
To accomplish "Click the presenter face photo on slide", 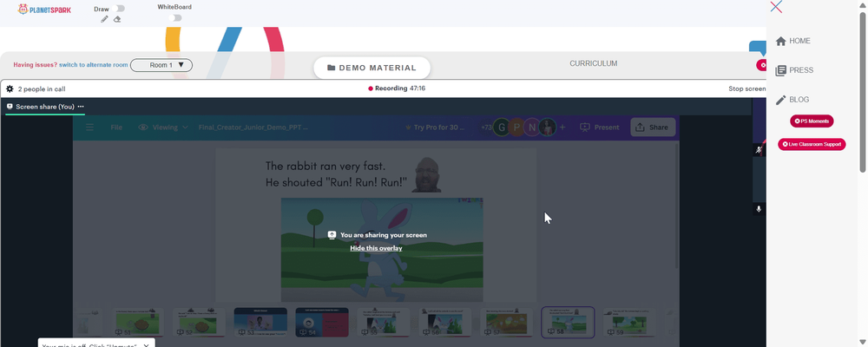I will [x=427, y=174].
